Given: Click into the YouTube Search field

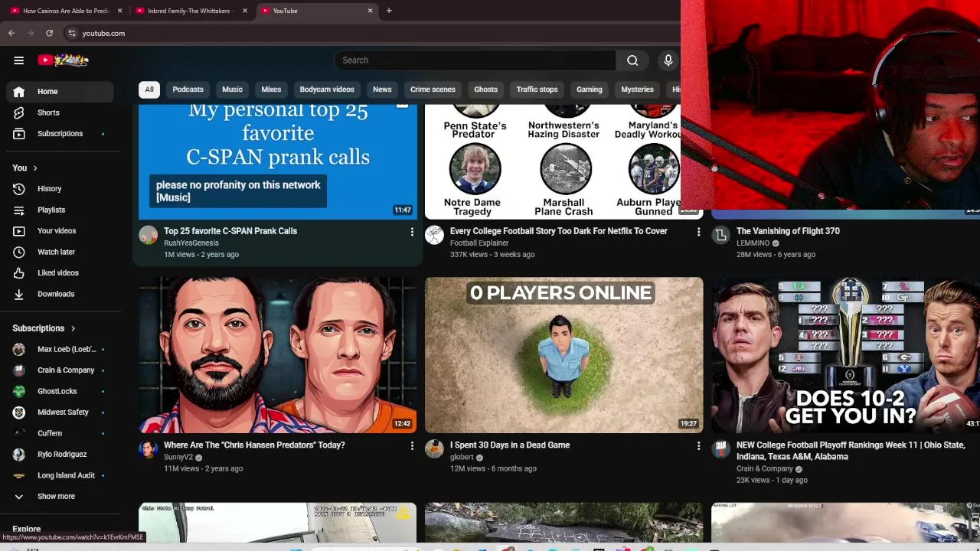Looking at the screenshot, I should coord(475,60).
